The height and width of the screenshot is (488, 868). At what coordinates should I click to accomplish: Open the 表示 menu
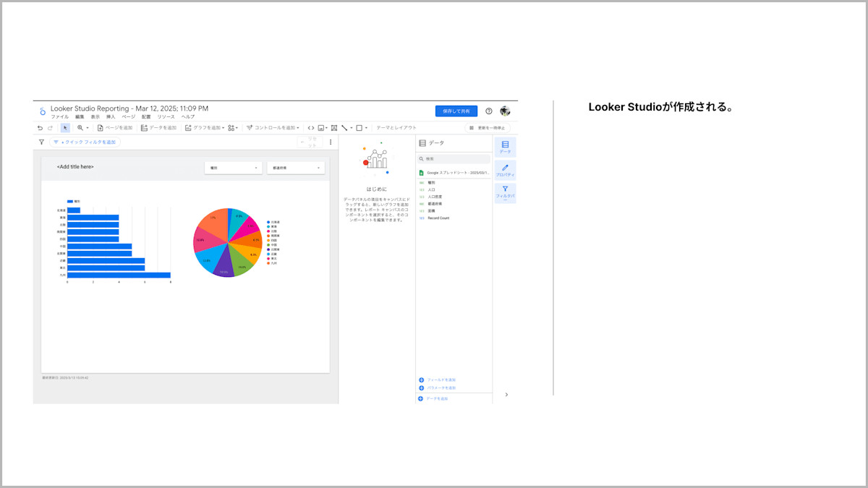click(x=95, y=116)
